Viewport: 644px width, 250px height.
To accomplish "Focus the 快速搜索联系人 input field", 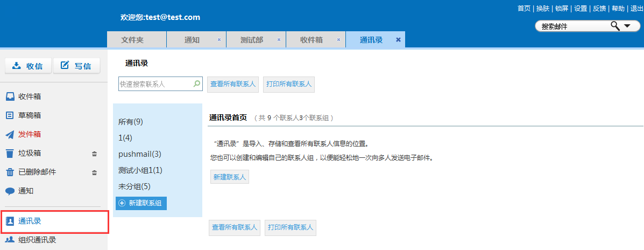I will (155, 84).
